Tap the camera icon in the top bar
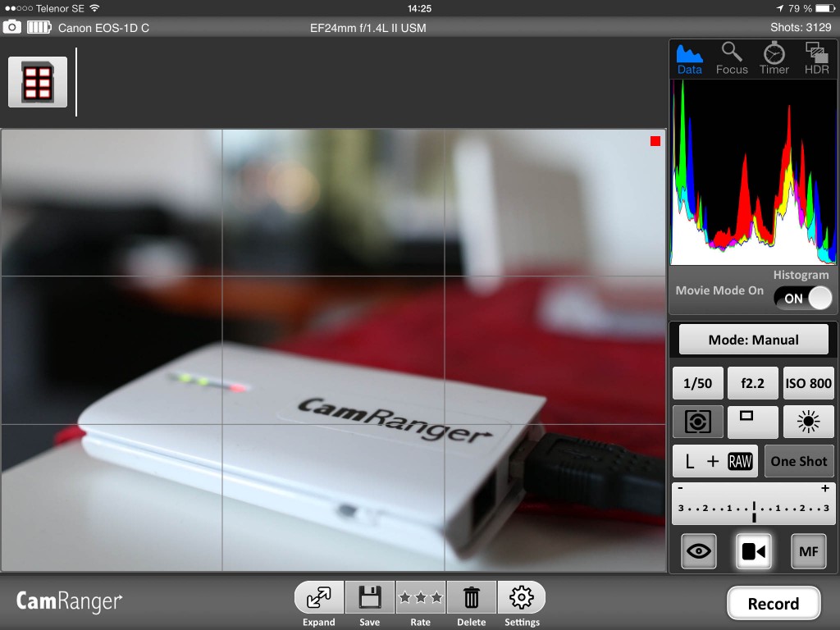Screen dimensions: 840x630 pyautogui.click(x=11, y=27)
